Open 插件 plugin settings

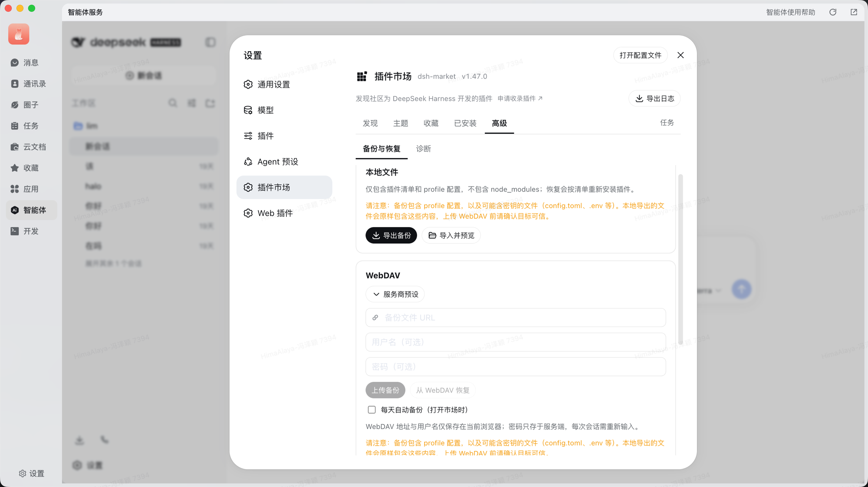[x=284, y=136]
